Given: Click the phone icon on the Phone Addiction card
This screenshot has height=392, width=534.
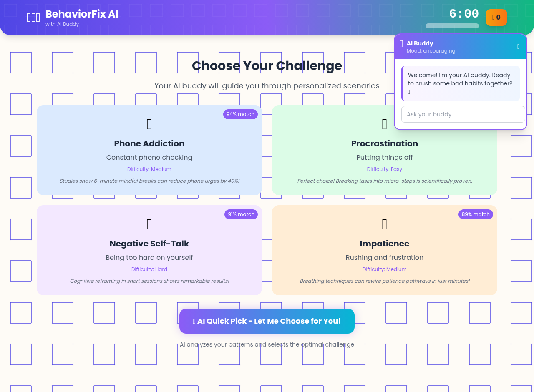Looking at the screenshot, I should 149,124.
